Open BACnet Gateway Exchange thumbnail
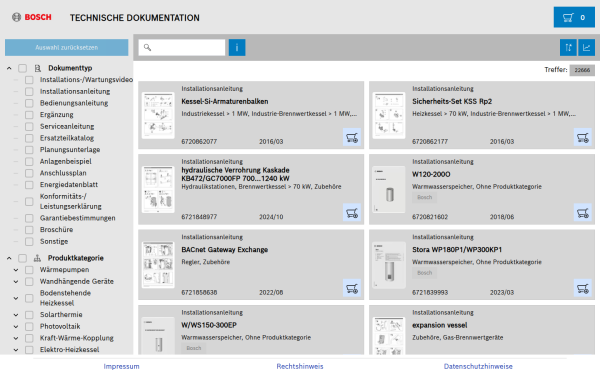The width and height of the screenshot is (600, 375). click(158, 265)
